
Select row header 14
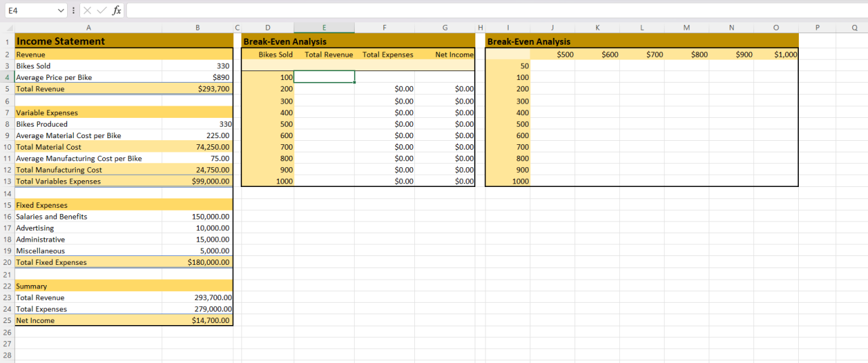point(7,193)
